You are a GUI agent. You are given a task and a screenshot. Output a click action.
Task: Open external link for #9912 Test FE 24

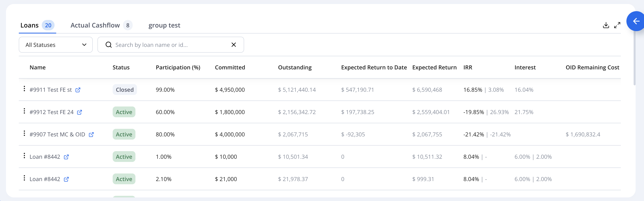pos(80,112)
